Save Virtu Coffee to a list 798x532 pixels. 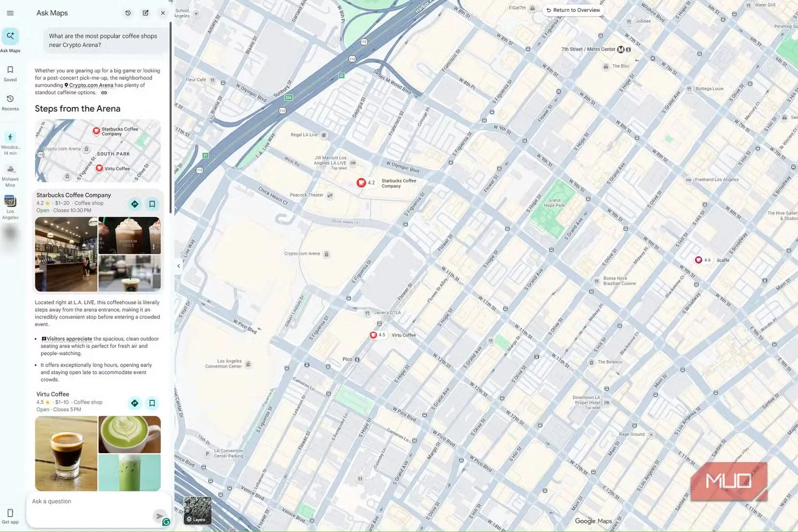tap(152, 403)
